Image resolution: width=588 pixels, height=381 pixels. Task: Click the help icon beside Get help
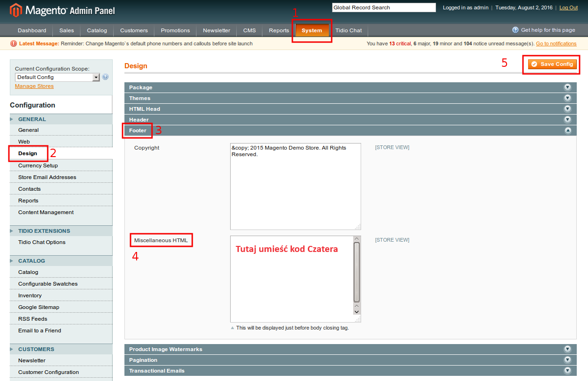pos(515,30)
